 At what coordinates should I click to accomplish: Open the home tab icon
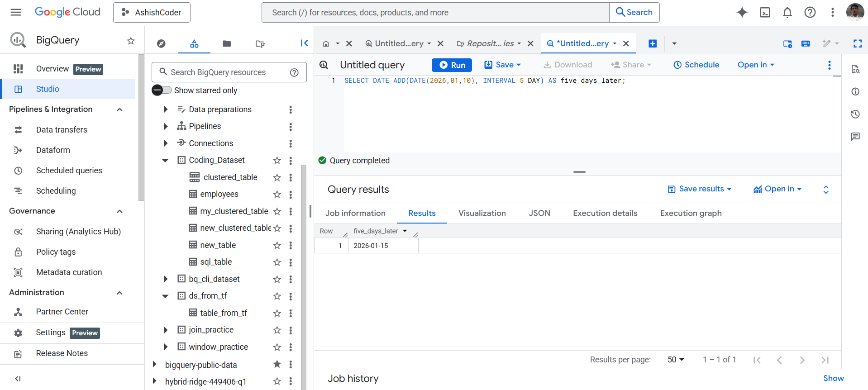pos(326,43)
